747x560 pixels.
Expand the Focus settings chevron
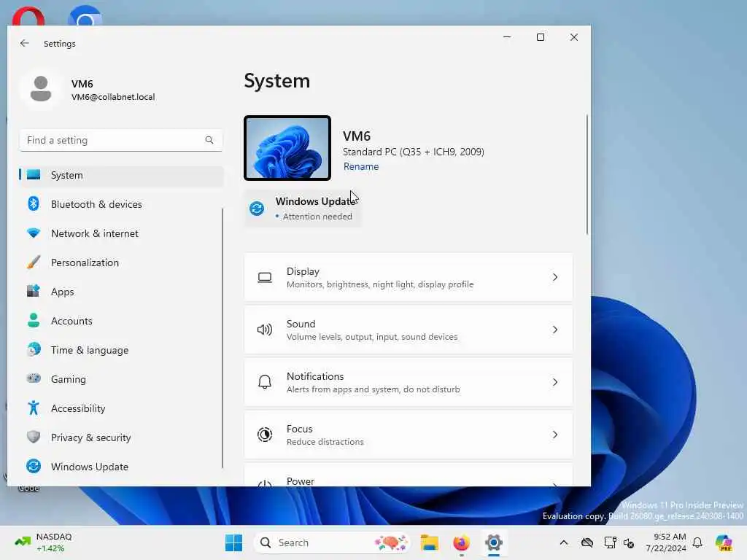[555, 435]
